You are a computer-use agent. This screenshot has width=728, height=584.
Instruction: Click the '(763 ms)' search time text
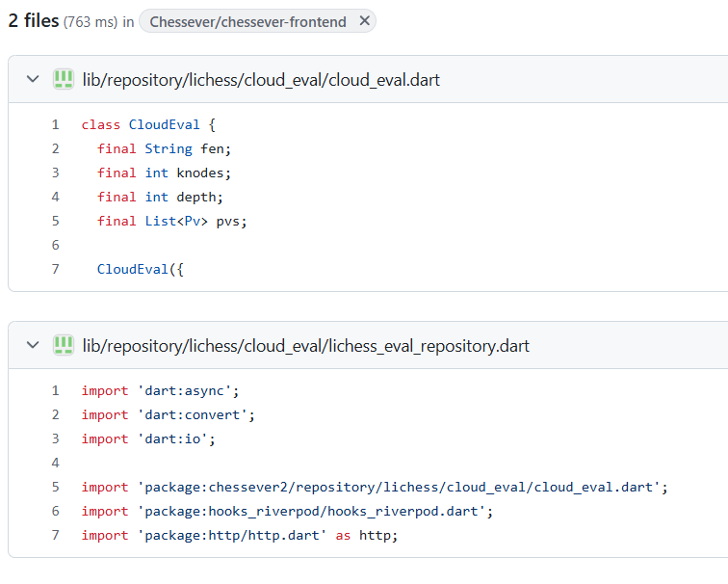click(91, 22)
